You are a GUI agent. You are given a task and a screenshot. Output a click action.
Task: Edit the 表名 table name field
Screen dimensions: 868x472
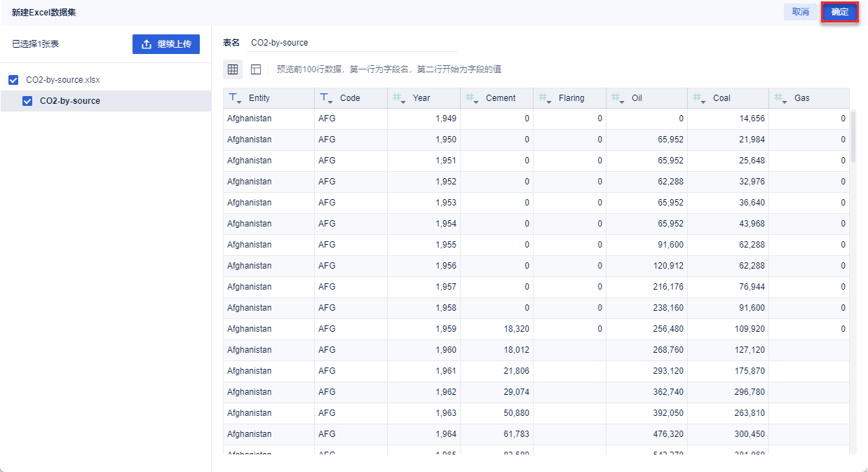point(351,43)
